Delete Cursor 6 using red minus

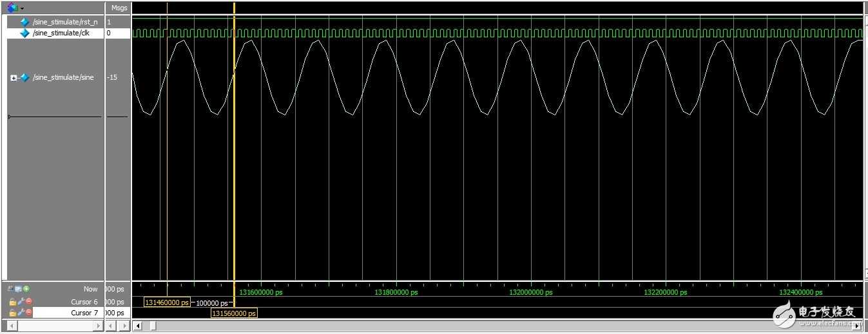28,302
